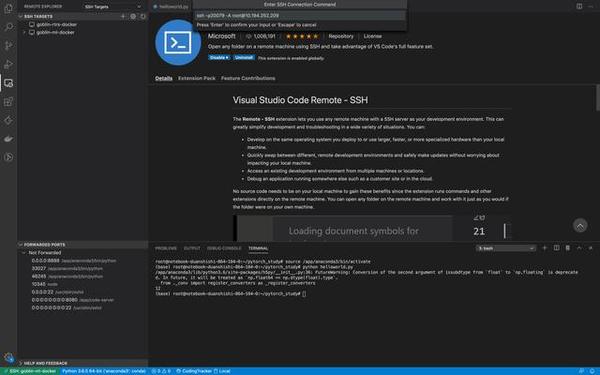
Task: Collapse the Not Forwarded ports group
Action: pos(24,253)
